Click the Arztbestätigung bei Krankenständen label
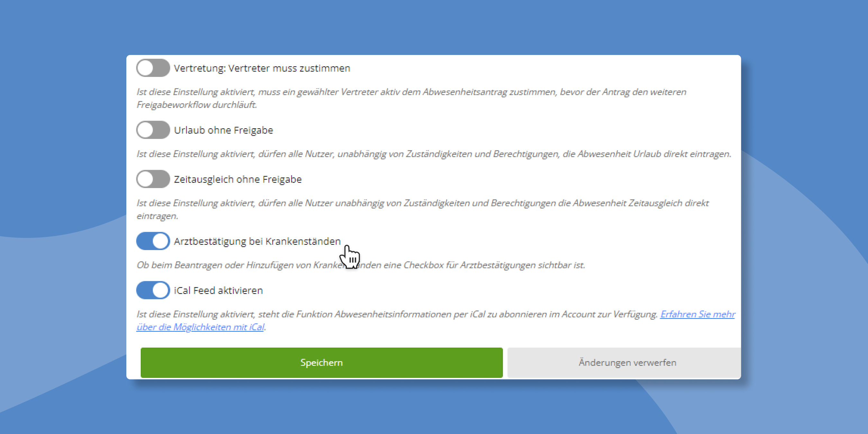Image resolution: width=868 pixels, height=434 pixels. tap(257, 241)
